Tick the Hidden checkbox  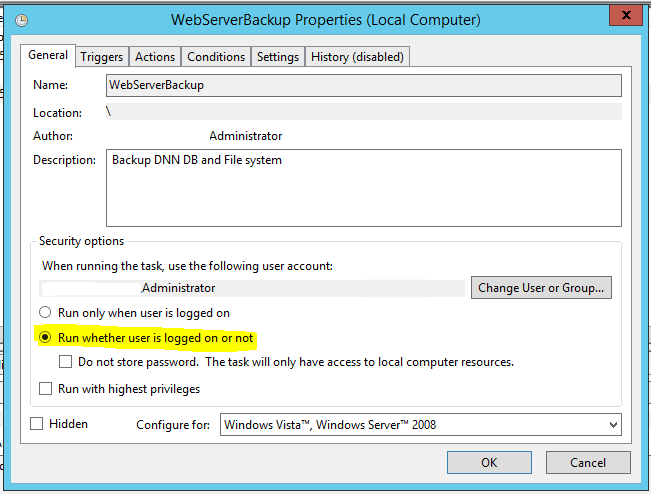37,424
